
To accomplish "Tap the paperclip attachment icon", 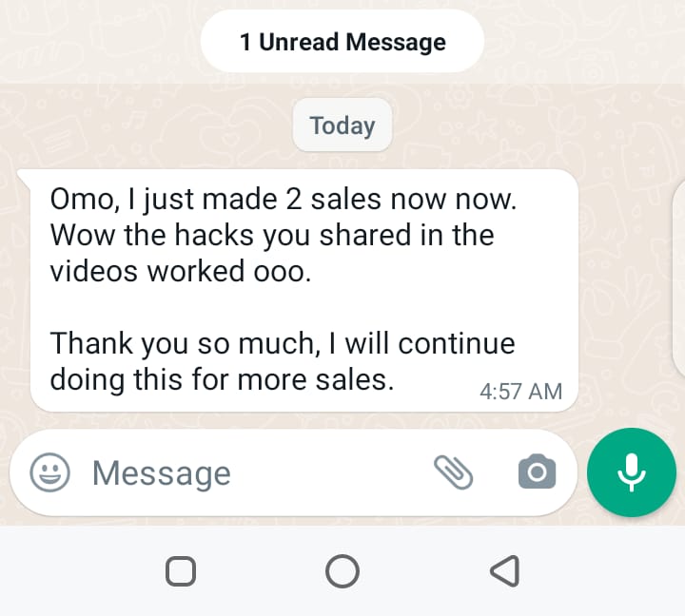I will [x=454, y=472].
